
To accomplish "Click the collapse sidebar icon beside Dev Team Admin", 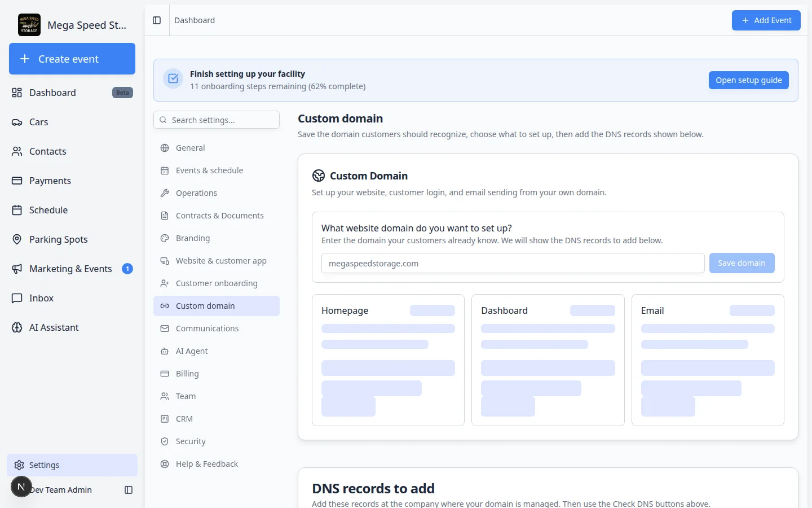I will pyautogui.click(x=129, y=490).
